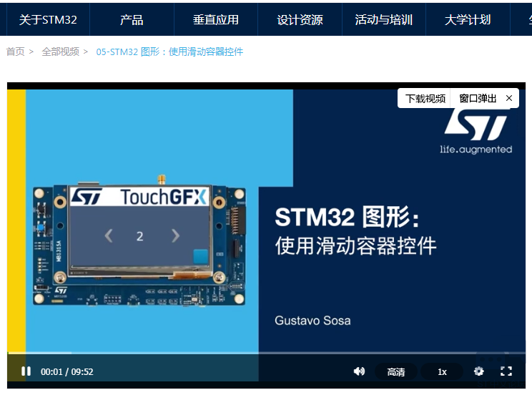
Task: Click the 00:01 / 09:52 time display
Action: click(66, 371)
